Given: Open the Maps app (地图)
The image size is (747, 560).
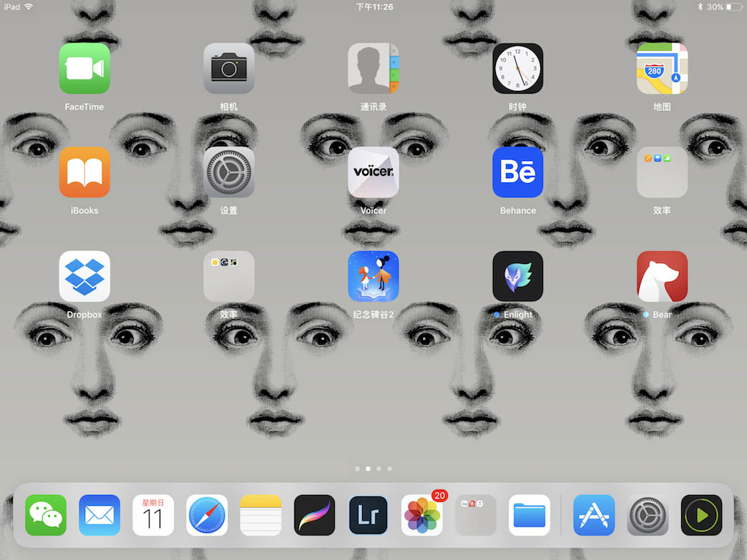Looking at the screenshot, I should click(x=662, y=69).
